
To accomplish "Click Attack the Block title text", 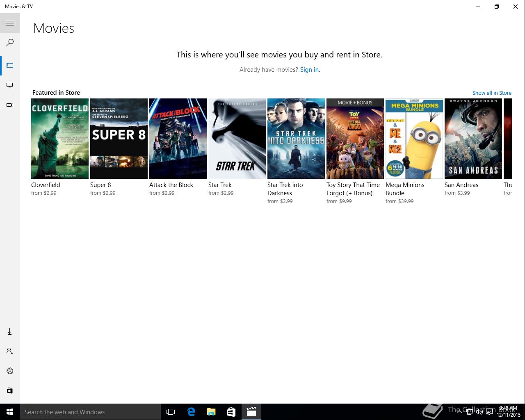I will (171, 185).
